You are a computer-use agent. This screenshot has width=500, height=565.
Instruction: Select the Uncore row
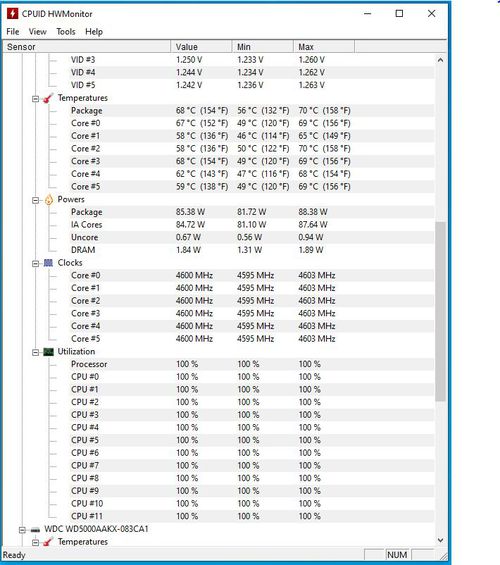pyautogui.click(x=252, y=237)
